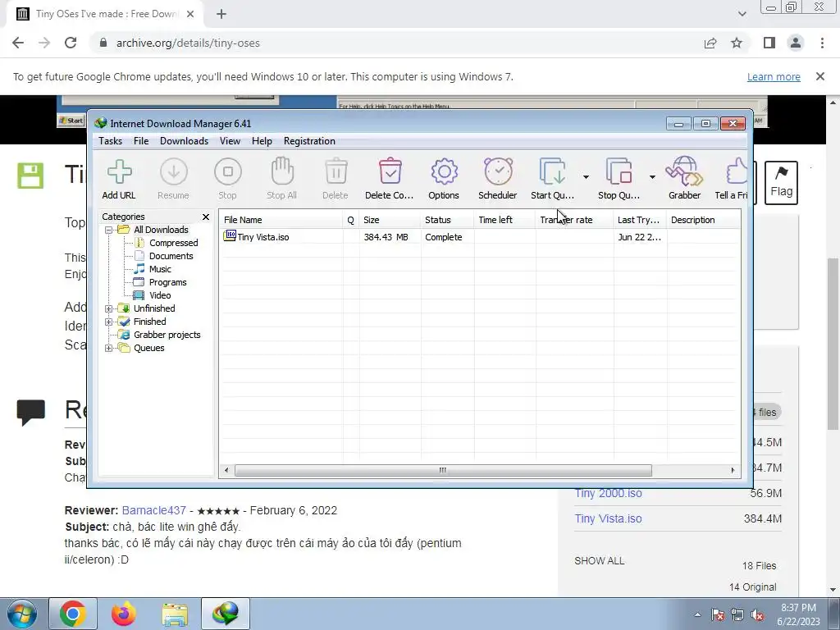Screen dimensions: 840x630
Task: Expand the Unfinished category
Action: (109, 308)
